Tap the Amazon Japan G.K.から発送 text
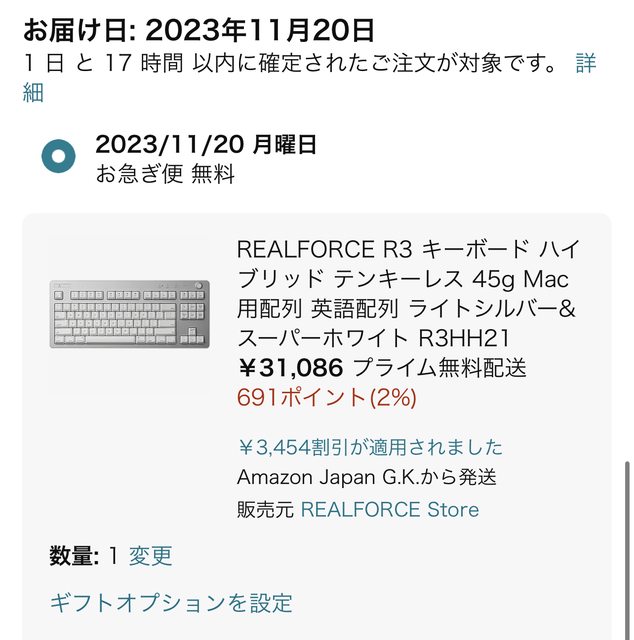 (x=366, y=478)
